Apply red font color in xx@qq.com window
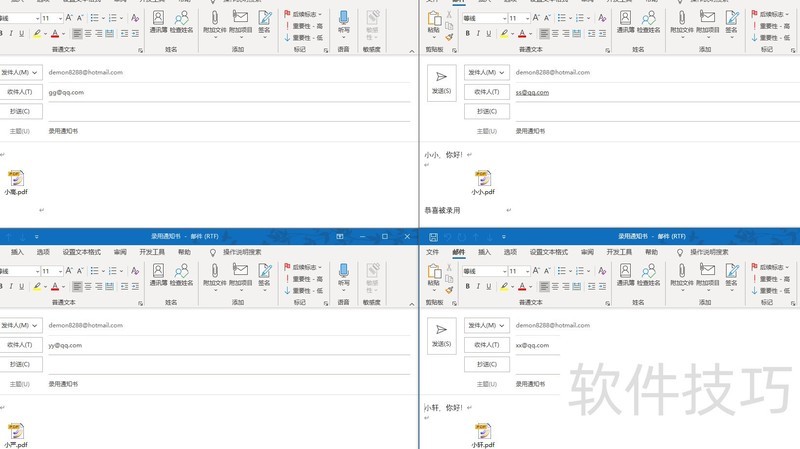 pyautogui.click(x=522, y=287)
